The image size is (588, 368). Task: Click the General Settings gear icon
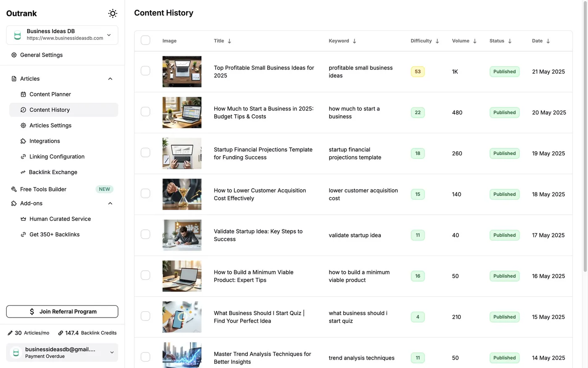click(14, 55)
